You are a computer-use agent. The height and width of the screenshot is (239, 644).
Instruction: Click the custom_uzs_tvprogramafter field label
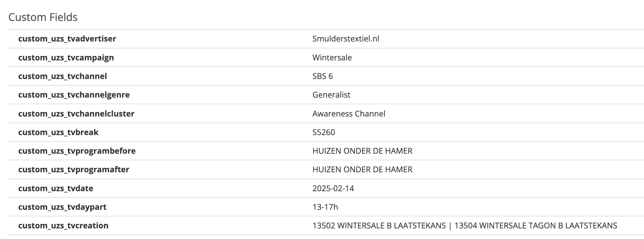coord(74,170)
